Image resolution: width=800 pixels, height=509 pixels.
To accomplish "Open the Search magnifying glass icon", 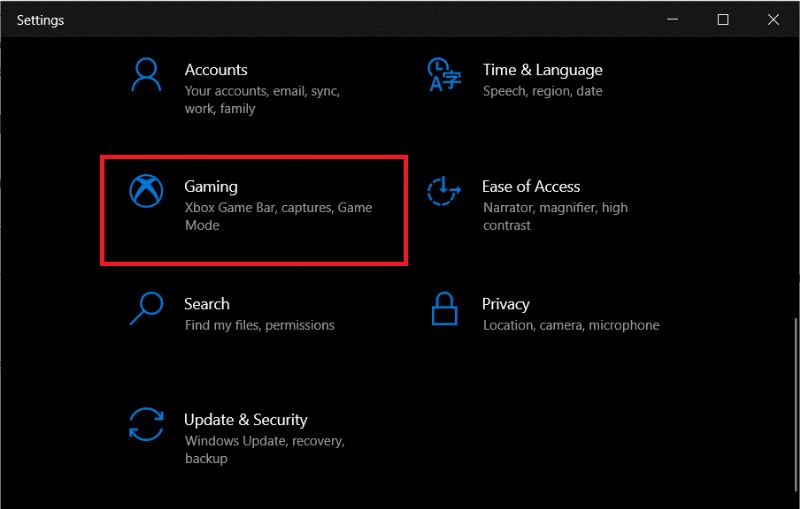I will (146, 308).
